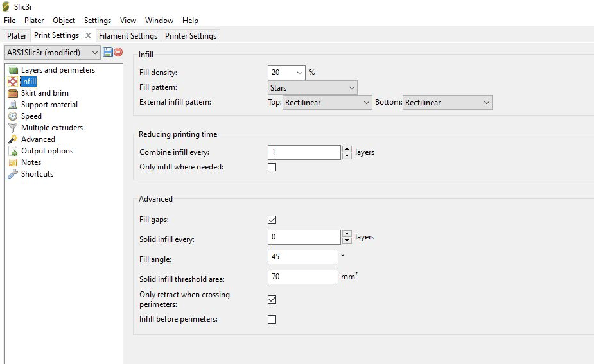
Task: Enable Infill before perimeters checkbox
Action: pyautogui.click(x=272, y=319)
